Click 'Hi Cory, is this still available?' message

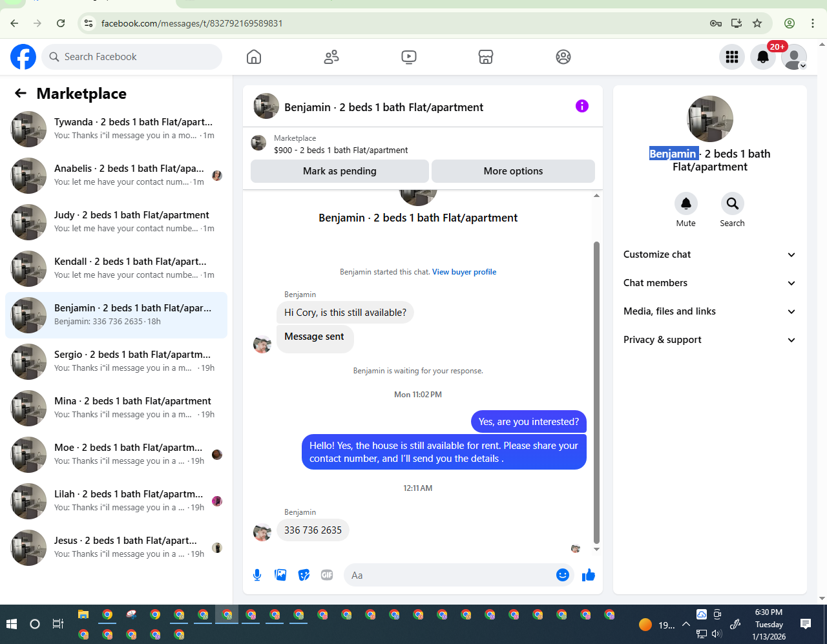click(x=345, y=313)
